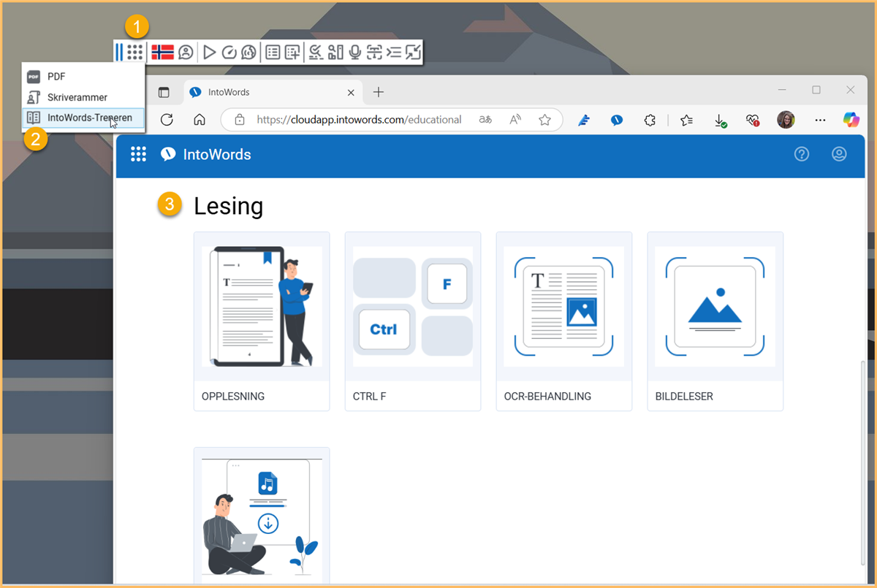Image resolution: width=877 pixels, height=588 pixels.
Task: Start reading aloud with the play button
Action: 209,52
